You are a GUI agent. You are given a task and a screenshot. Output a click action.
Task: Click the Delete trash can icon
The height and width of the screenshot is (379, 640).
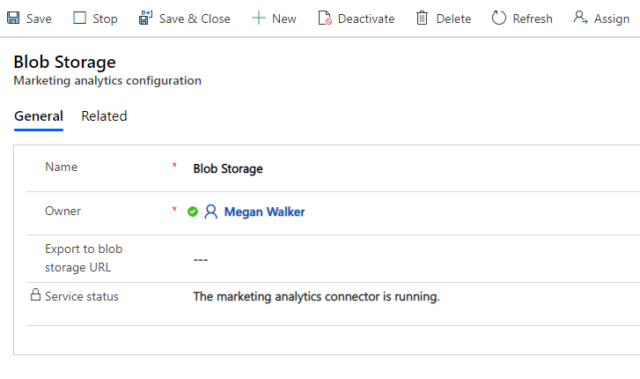(422, 18)
